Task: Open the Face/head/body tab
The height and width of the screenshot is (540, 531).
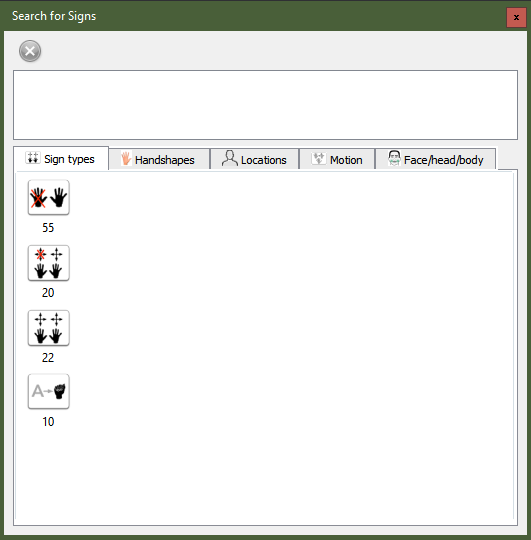Action: click(x=436, y=159)
